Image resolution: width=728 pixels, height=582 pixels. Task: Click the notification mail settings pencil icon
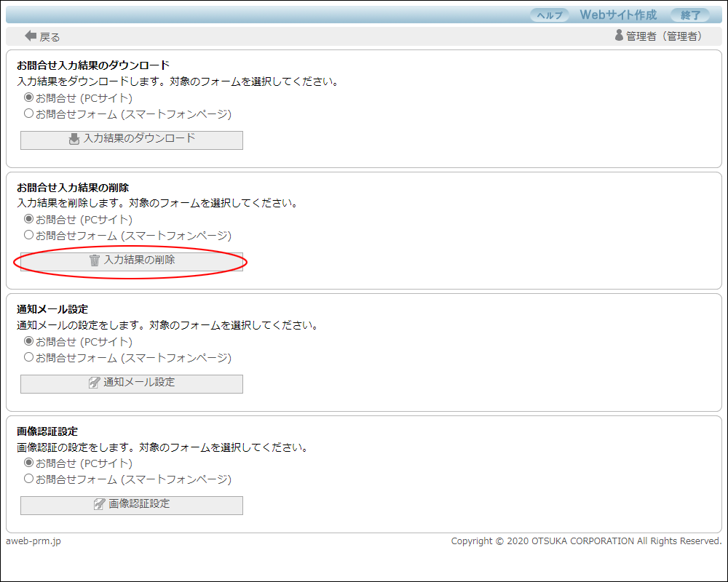95,383
